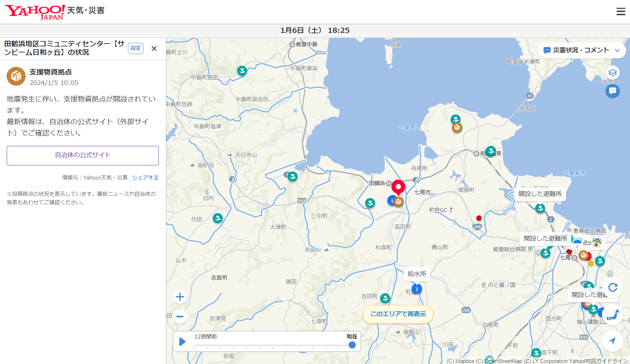Click the timestamp 2024/1/5 10:05

point(54,83)
